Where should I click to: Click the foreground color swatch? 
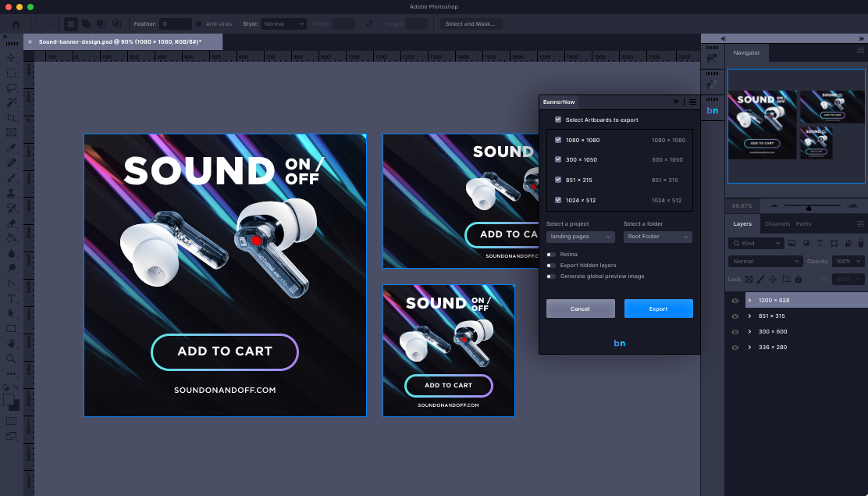coord(9,400)
